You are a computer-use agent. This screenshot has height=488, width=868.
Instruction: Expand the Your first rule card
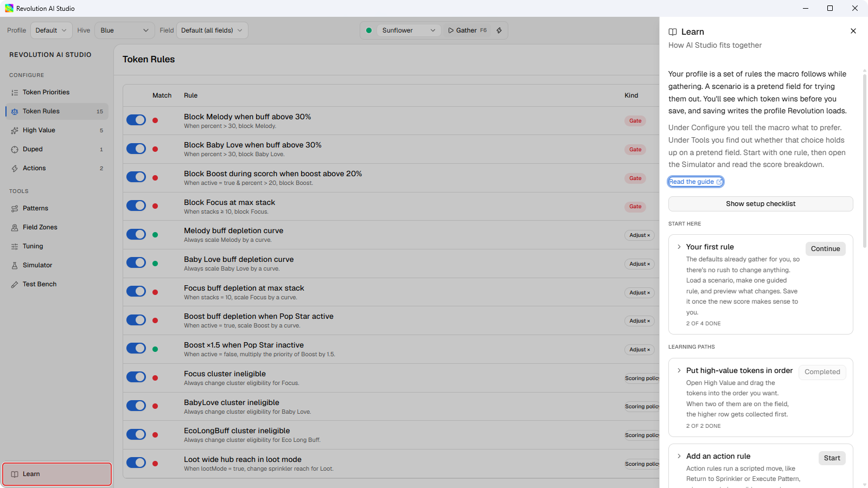tap(679, 247)
